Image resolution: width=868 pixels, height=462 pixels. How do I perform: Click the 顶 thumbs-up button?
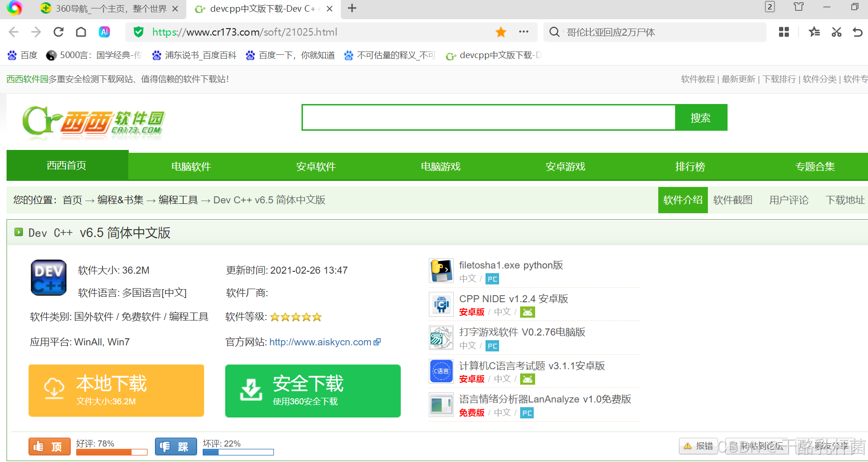[x=50, y=447]
